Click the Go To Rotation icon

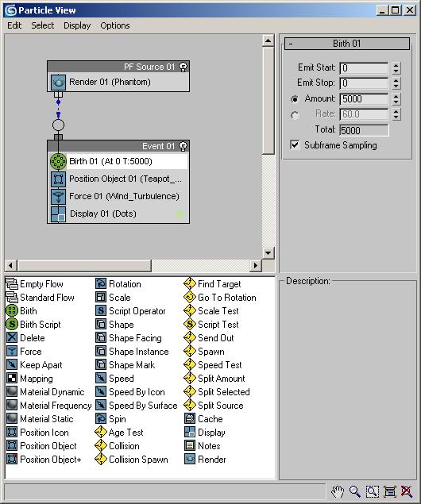click(190, 298)
